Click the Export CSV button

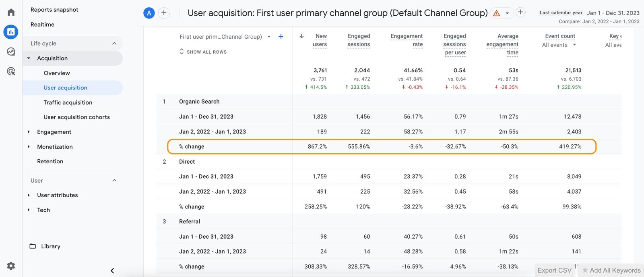(554, 270)
